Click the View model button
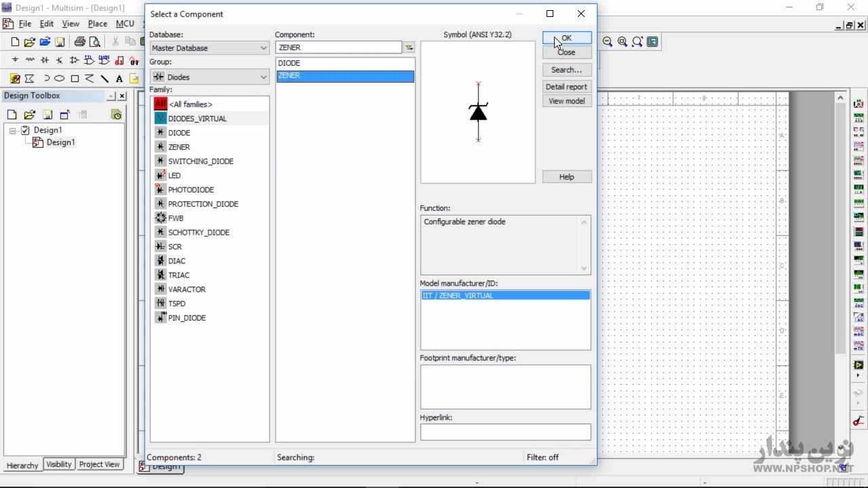The height and width of the screenshot is (488, 868). pos(566,101)
